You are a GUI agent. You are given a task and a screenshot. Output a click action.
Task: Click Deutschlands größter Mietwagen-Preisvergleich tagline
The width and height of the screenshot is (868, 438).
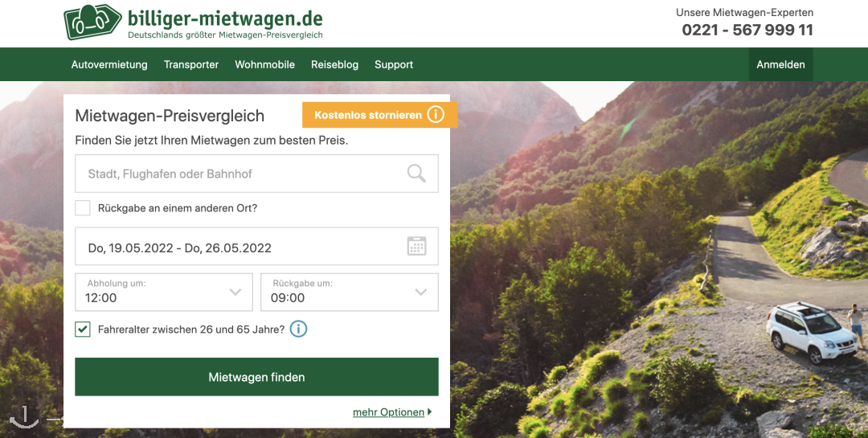[225, 35]
